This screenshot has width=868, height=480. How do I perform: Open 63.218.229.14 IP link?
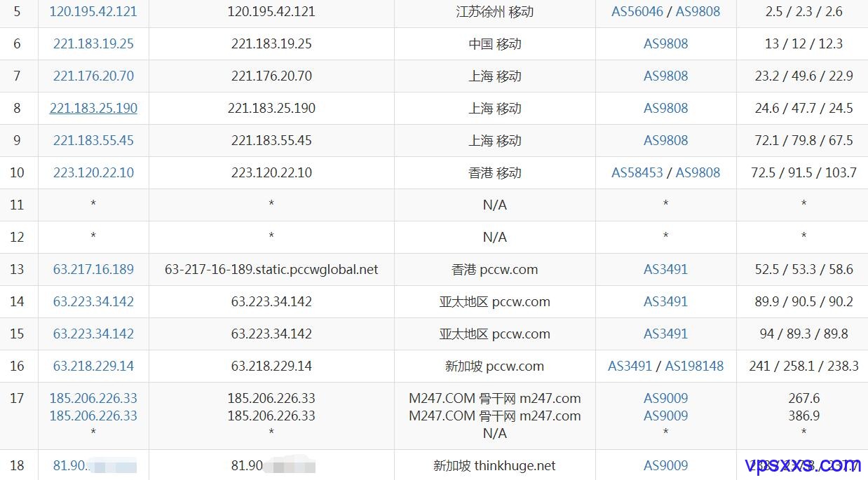tap(93, 366)
